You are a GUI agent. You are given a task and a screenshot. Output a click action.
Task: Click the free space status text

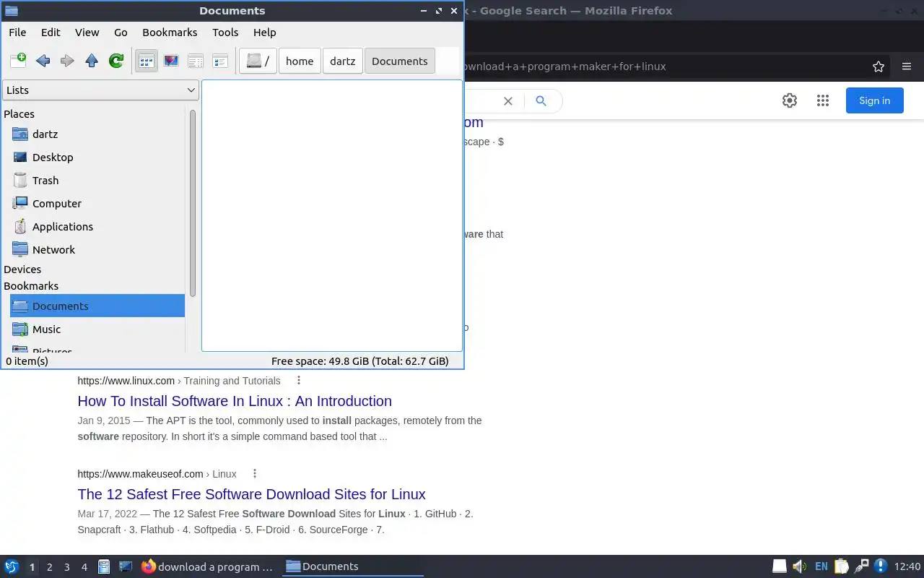point(359,361)
